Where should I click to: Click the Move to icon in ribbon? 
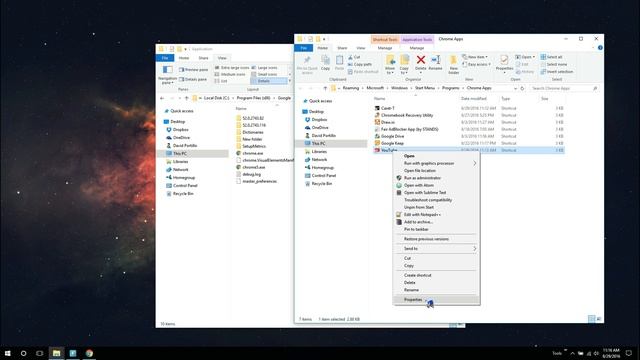tap(390, 60)
